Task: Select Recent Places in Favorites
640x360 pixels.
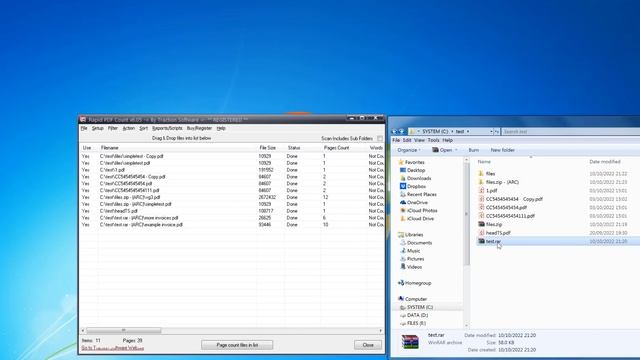Action: 422,194
